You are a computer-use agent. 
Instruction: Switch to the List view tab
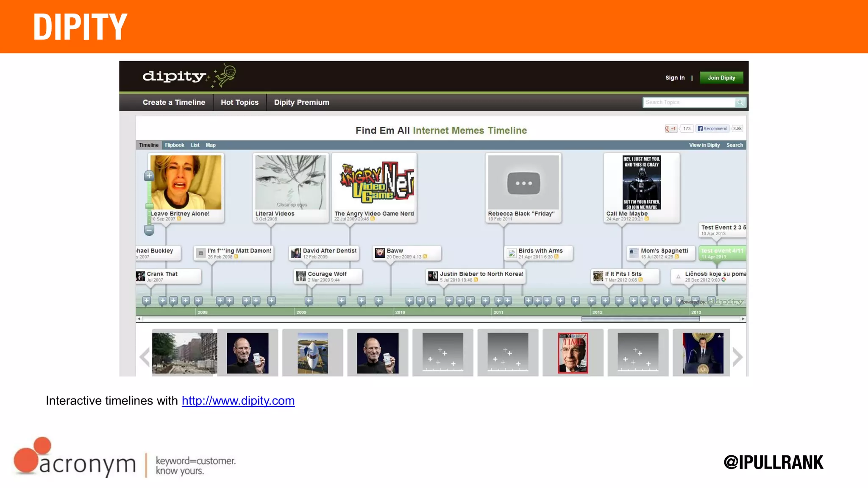point(195,145)
